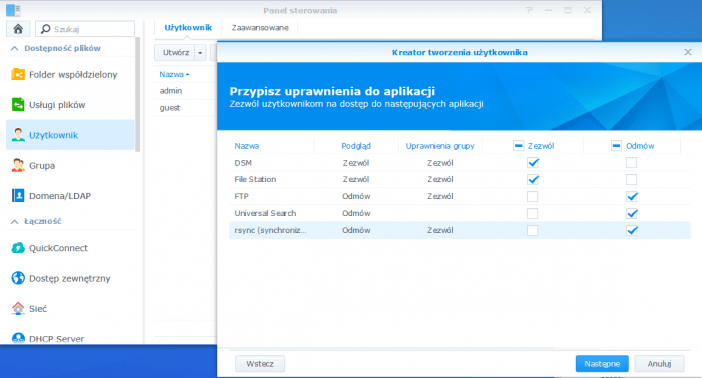
Task: Sort the user list by Nazwa
Action: pyautogui.click(x=174, y=74)
